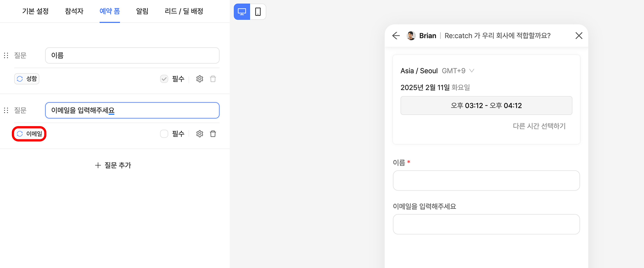This screenshot has height=268, width=644.
Task: Toggle 필수 checkbox for 이름 question
Action: pos(164,79)
